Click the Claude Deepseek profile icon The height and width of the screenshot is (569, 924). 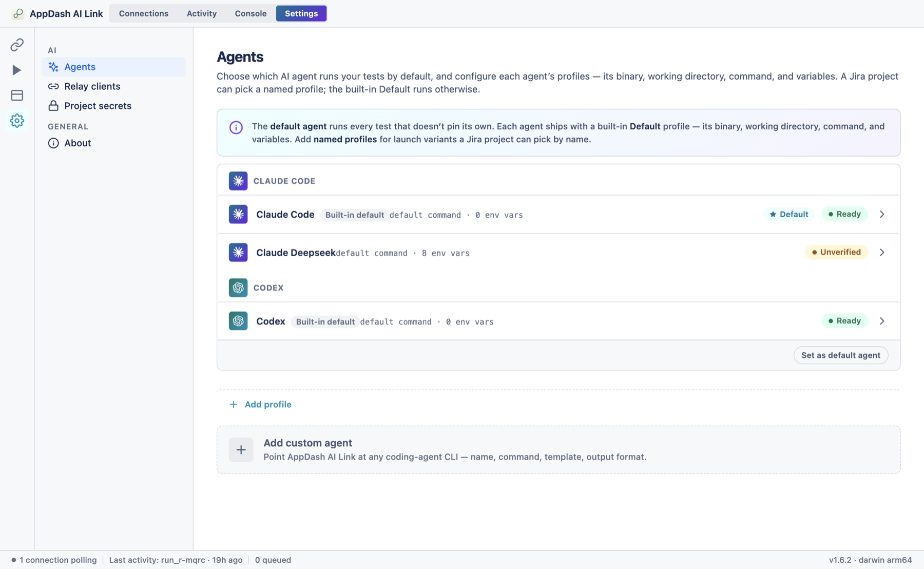(238, 252)
